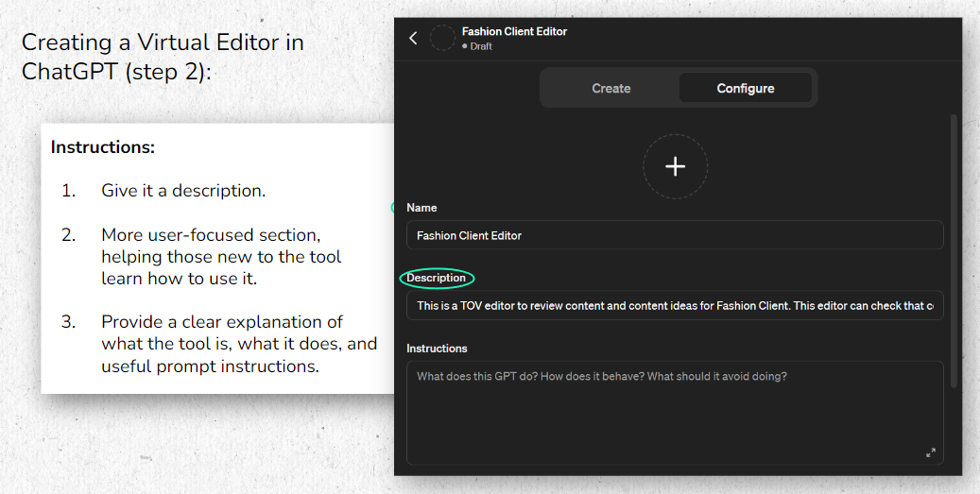Click the 'Provide a clear explanation' list item

[239, 344]
